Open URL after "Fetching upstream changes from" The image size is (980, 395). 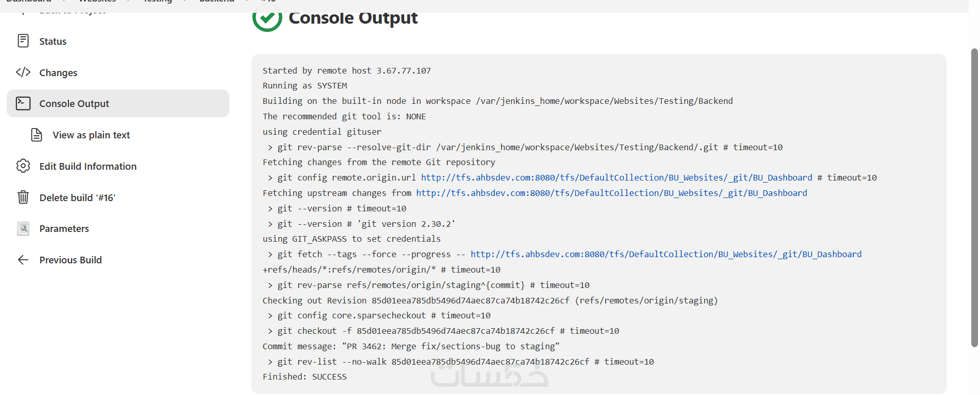[611, 193]
